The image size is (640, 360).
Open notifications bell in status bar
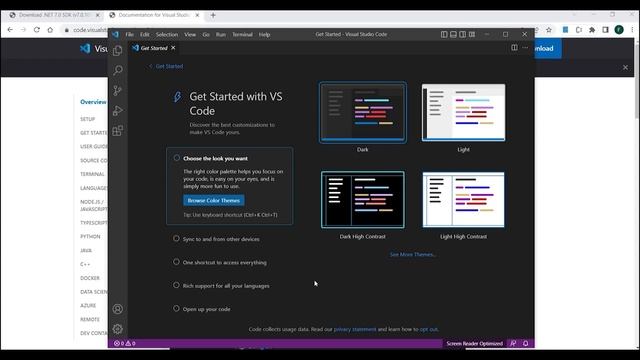pos(526,343)
